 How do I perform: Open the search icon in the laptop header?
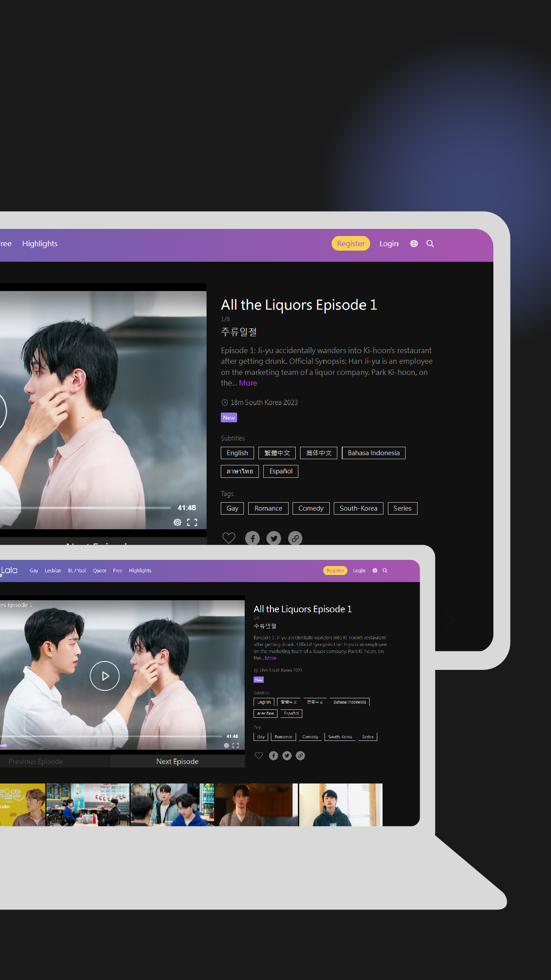coord(385,571)
